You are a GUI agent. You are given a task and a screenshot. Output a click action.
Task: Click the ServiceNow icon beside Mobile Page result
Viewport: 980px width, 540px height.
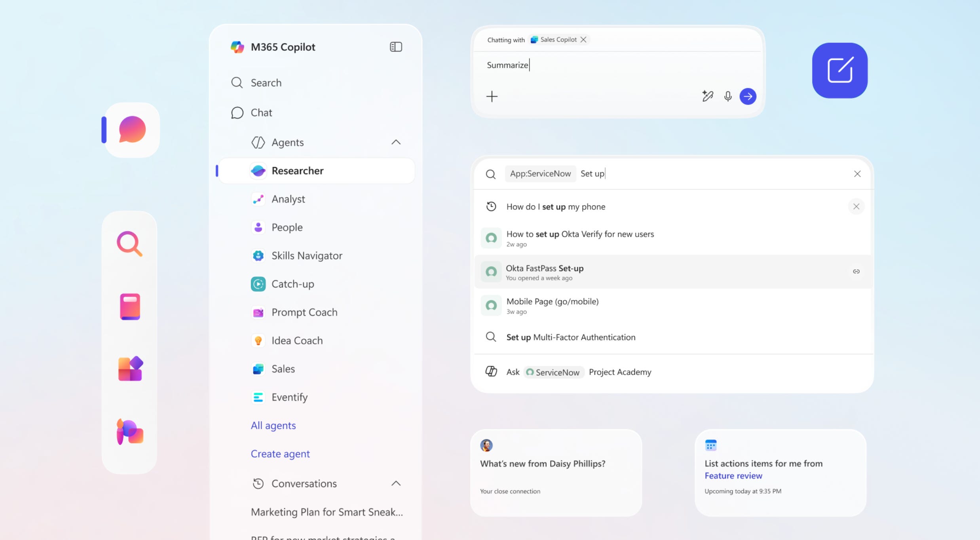point(491,305)
